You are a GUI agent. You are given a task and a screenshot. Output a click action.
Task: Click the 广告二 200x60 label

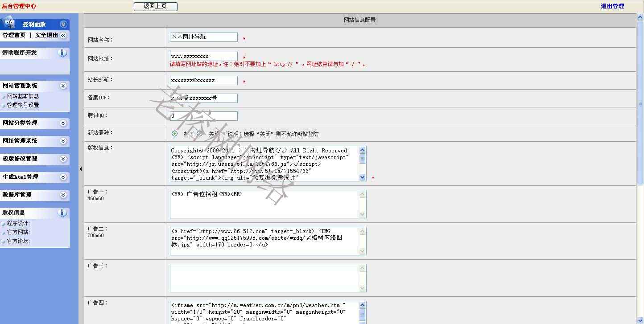click(98, 232)
